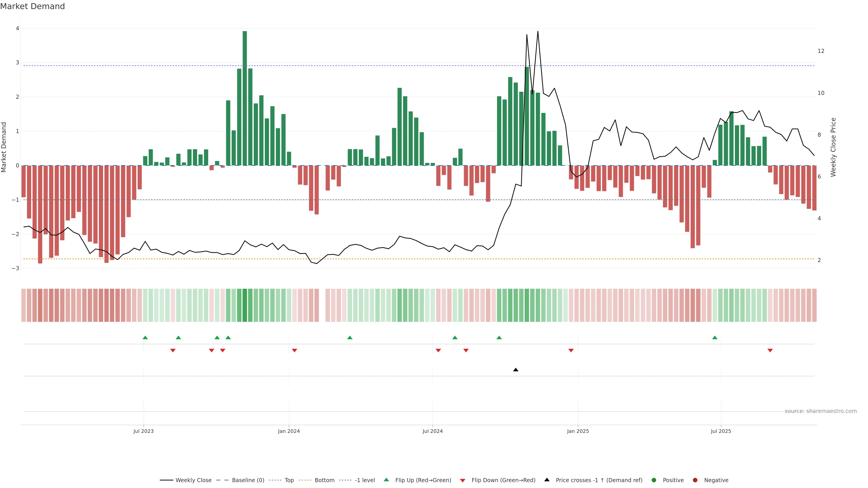Click the Jan 2024 x-axis label
Viewport: 868px width, 488px height.
[289, 431]
